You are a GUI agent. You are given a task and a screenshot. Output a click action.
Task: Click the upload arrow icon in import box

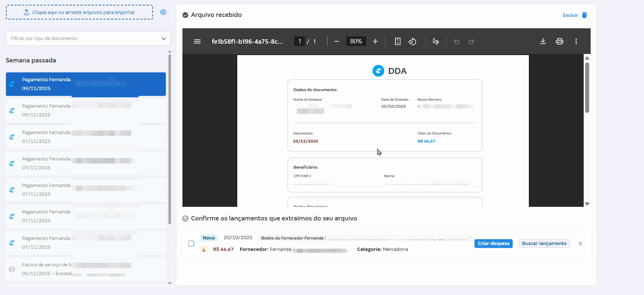point(26,12)
